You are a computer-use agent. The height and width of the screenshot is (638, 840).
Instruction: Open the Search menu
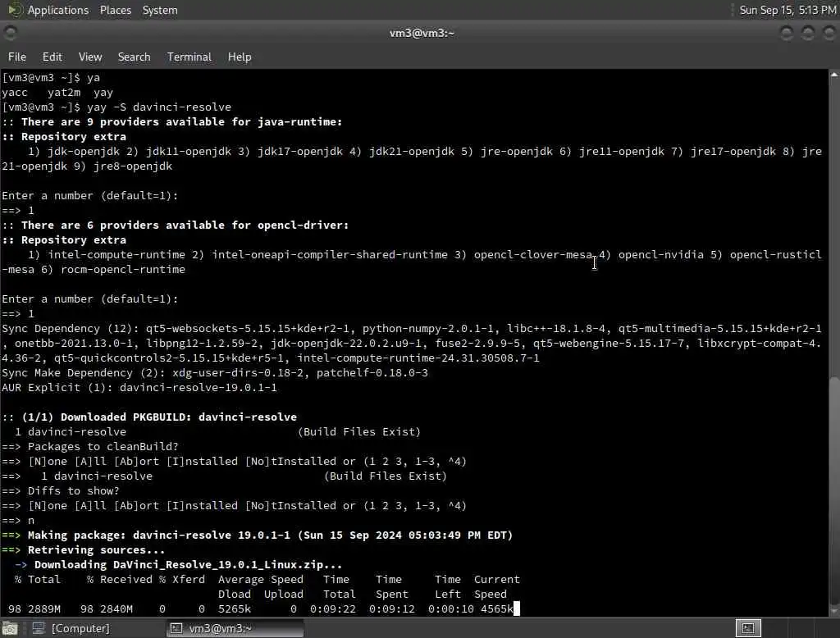coord(134,57)
